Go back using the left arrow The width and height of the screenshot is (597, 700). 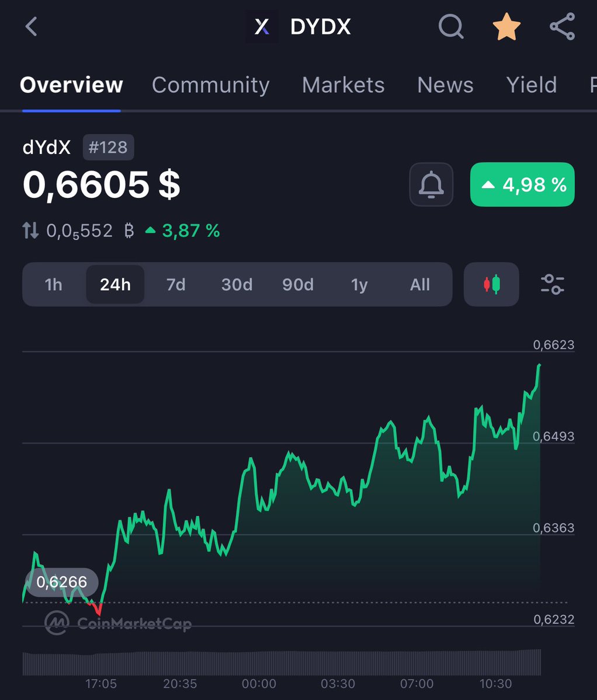coord(32,27)
